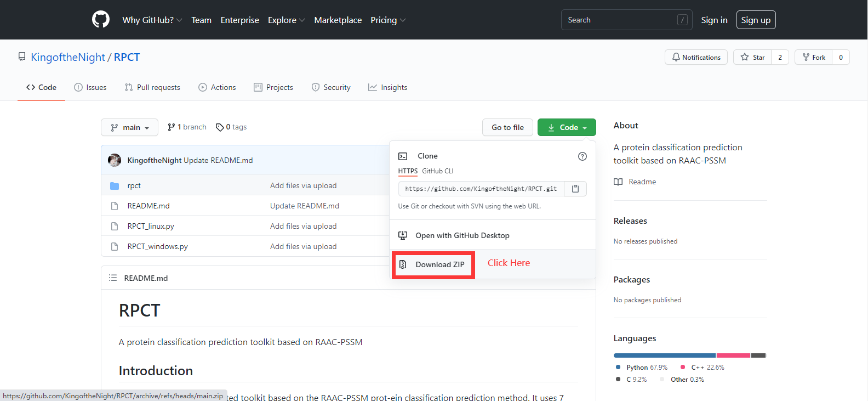
Task: Click Sign in
Action: click(714, 20)
